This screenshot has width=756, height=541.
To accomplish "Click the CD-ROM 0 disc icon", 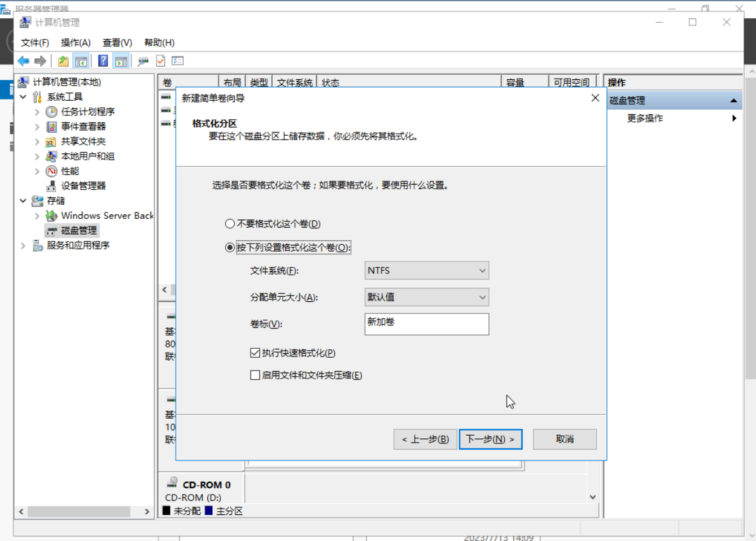I will point(173,482).
